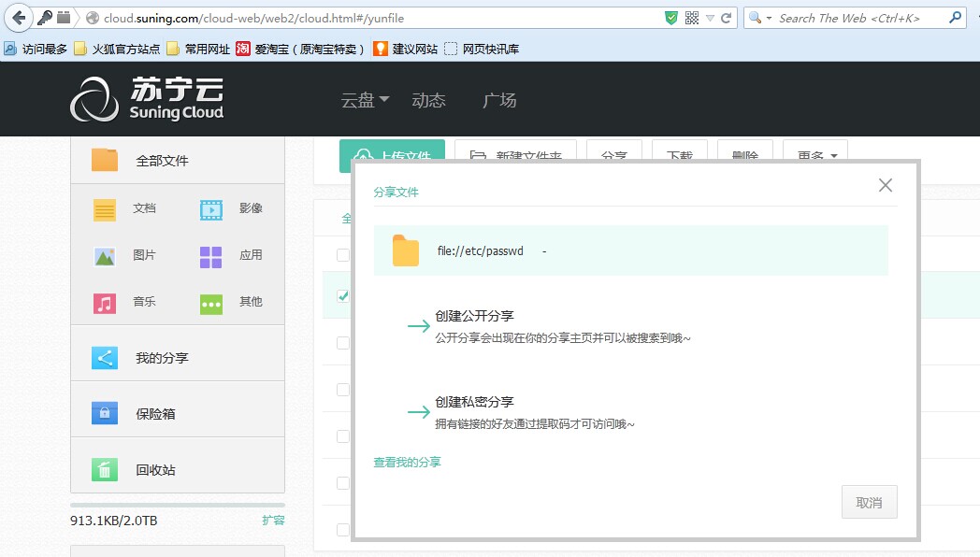The height and width of the screenshot is (557, 980).
Task: Open the 建议网站 bookmark
Action: 405,49
